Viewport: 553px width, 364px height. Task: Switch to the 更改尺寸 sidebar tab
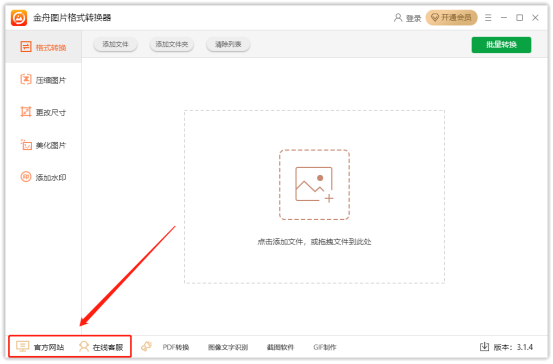pos(43,112)
